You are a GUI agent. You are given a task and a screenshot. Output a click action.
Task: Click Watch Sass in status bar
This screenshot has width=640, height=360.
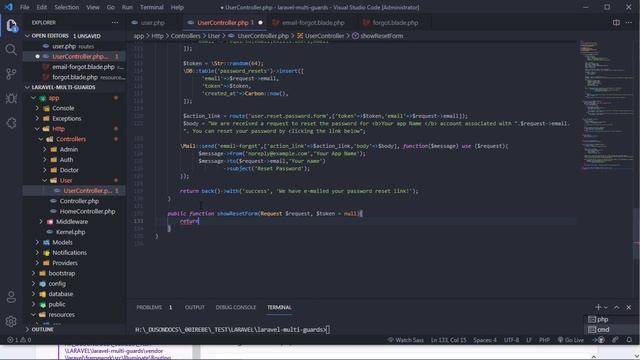406,340
